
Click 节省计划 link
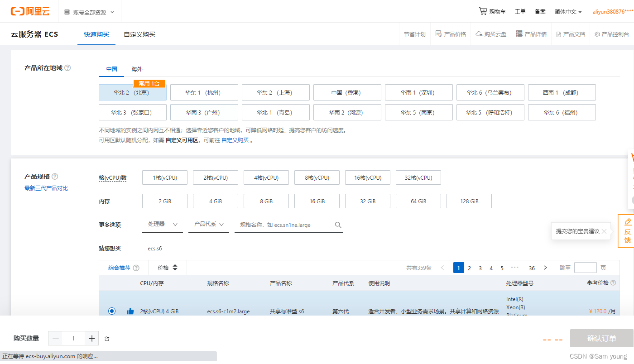click(415, 34)
